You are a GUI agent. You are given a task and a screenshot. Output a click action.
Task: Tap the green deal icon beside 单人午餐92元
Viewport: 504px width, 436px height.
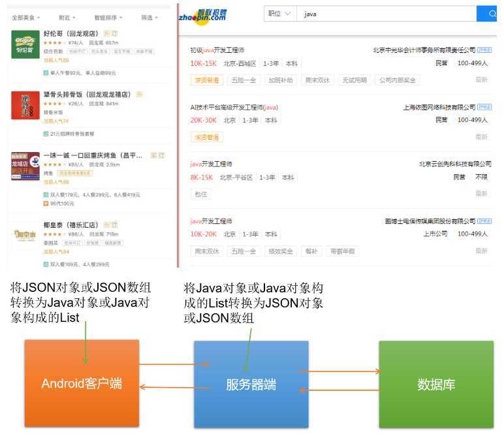(x=46, y=73)
